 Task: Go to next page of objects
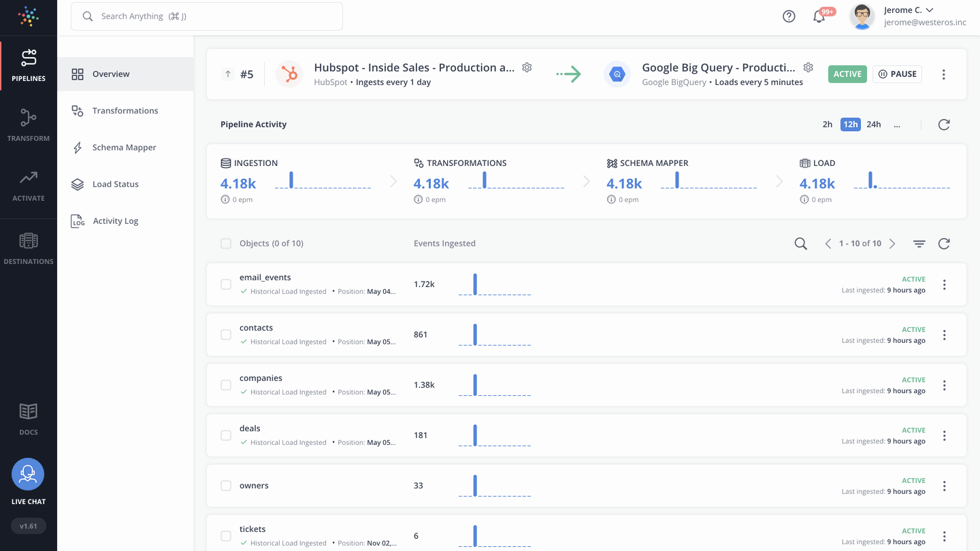892,243
